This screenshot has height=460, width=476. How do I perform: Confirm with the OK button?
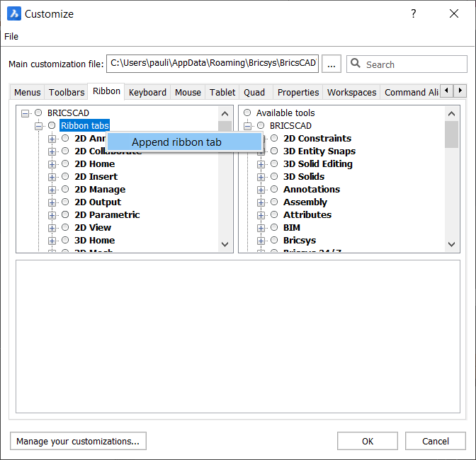368,441
